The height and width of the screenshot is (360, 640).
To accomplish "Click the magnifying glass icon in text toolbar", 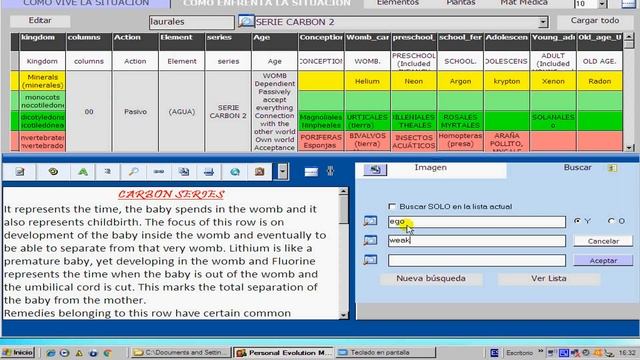I will 133,172.
